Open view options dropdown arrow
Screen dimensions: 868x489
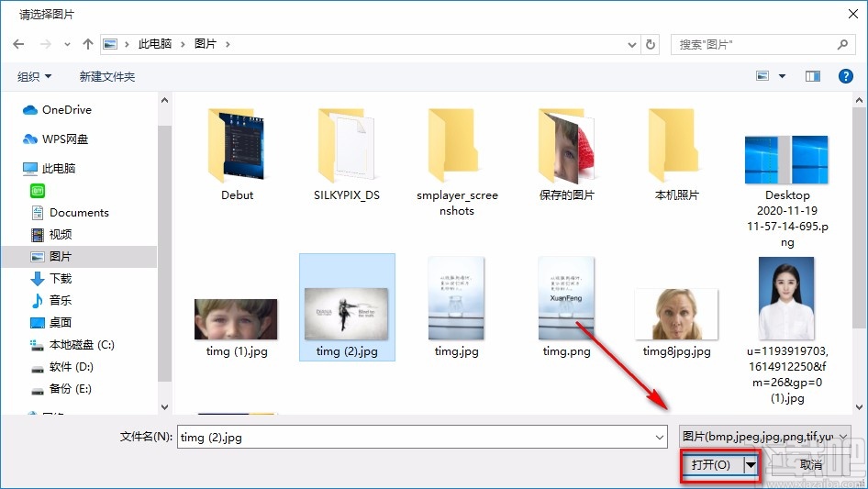click(782, 76)
